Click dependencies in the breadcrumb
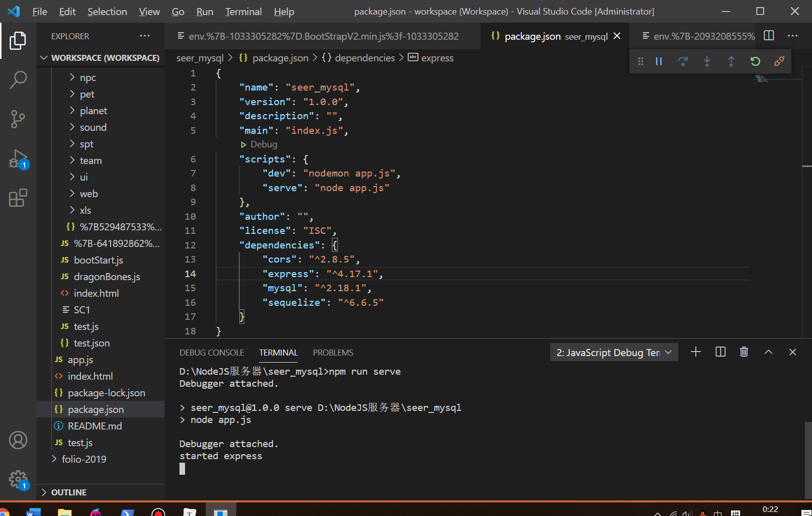The width and height of the screenshot is (812, 516). (x=365, y=58)
